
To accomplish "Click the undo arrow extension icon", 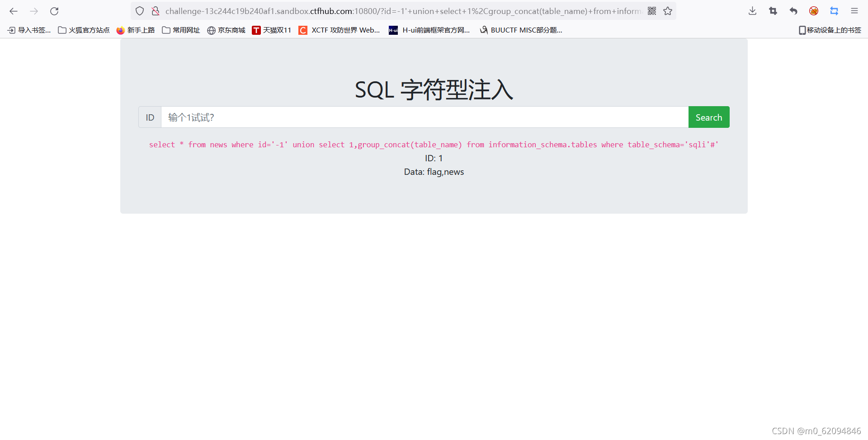I will [x=793, y=11].
